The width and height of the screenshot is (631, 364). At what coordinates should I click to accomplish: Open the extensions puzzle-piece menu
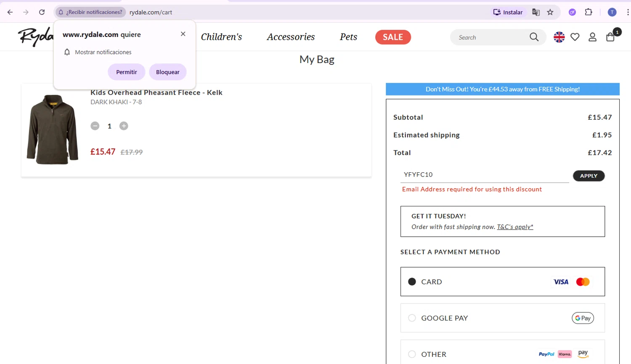pyautogui.click(x=589, y=12)
